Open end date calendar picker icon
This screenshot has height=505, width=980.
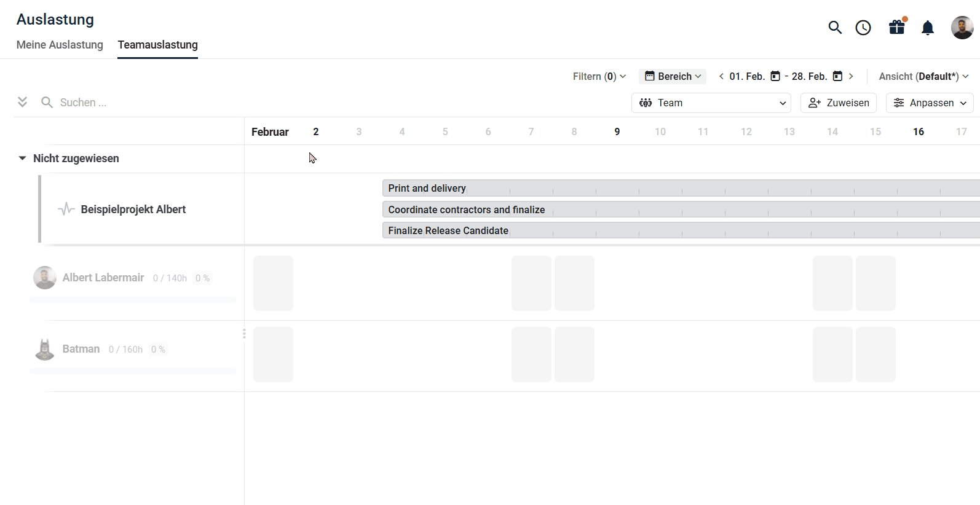point(837,76)
